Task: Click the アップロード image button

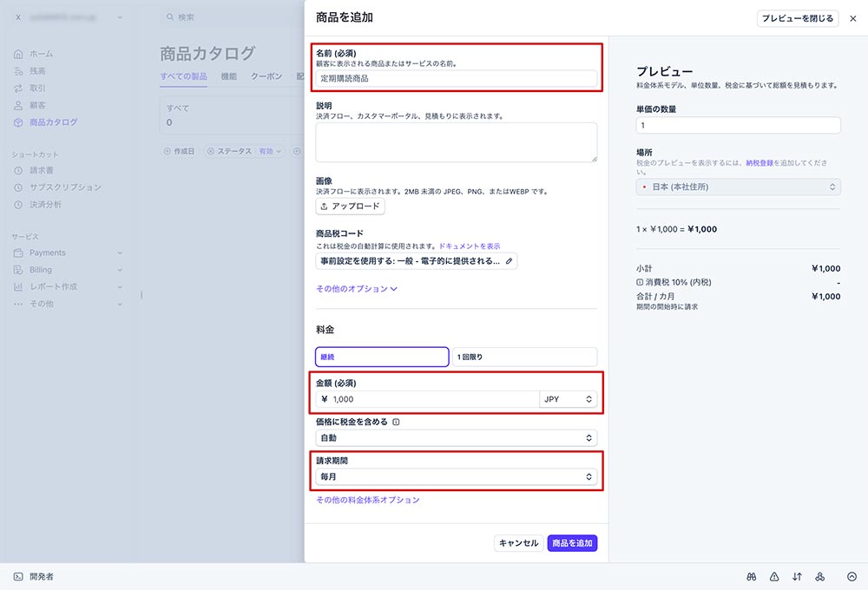Action: point(350,206)
